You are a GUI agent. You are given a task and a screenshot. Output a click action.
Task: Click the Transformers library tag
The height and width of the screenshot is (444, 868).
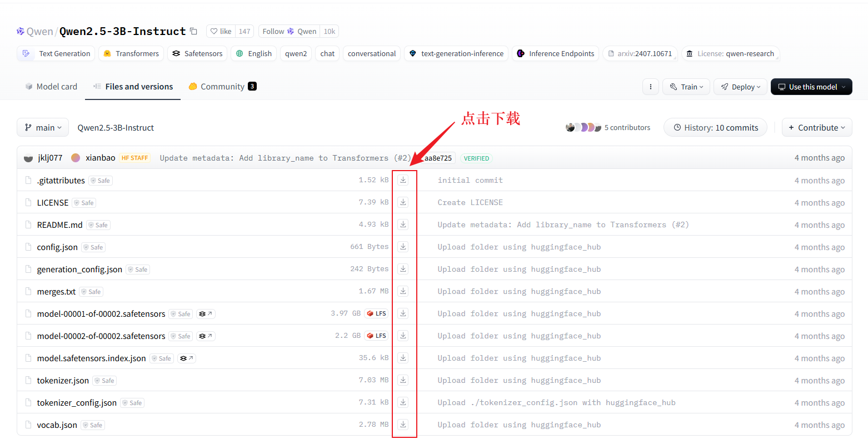click(x=131, y=53)
